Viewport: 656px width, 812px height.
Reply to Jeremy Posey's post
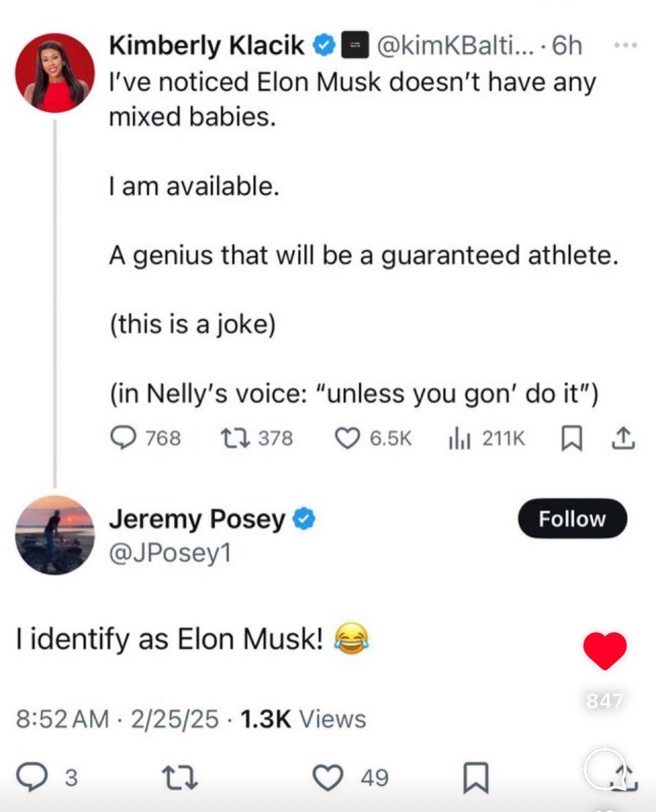[33, 777]
